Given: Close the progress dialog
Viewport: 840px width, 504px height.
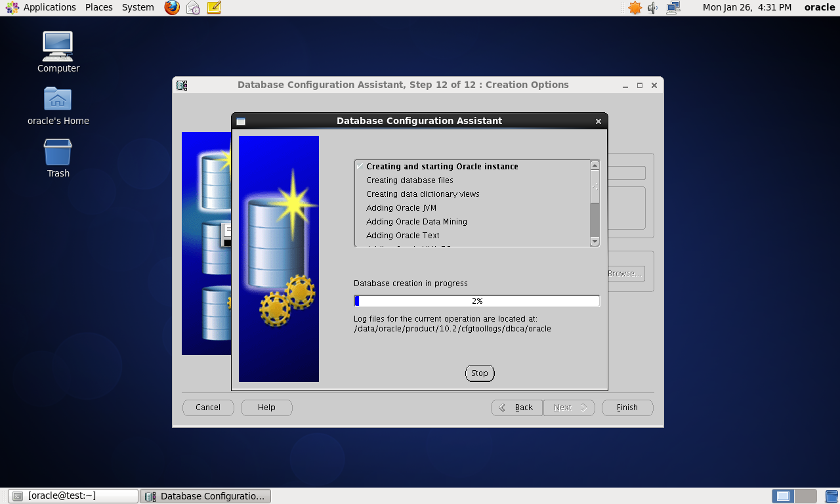Looking at the screenshot, I should [598, 121].
